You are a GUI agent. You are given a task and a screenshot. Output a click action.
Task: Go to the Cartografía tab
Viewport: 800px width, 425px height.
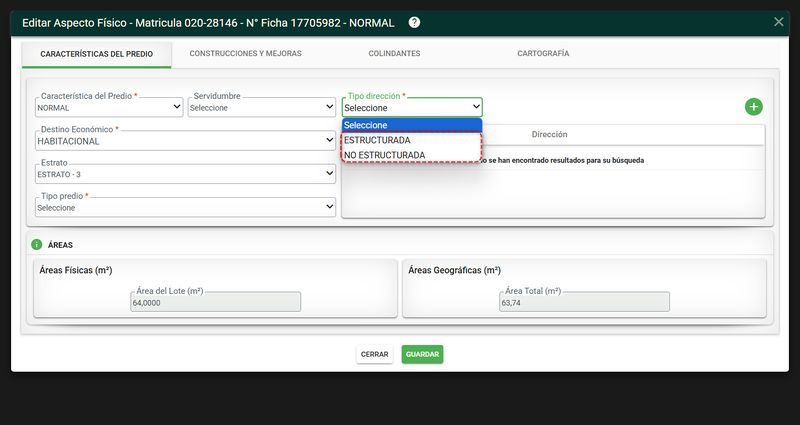(543, 53)
